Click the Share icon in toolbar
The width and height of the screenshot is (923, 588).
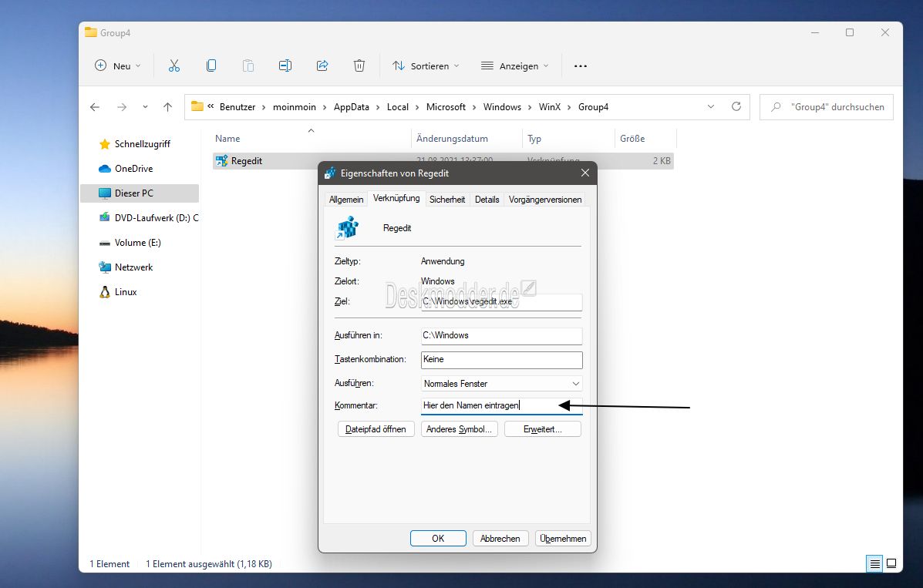(x=322, y=66)
